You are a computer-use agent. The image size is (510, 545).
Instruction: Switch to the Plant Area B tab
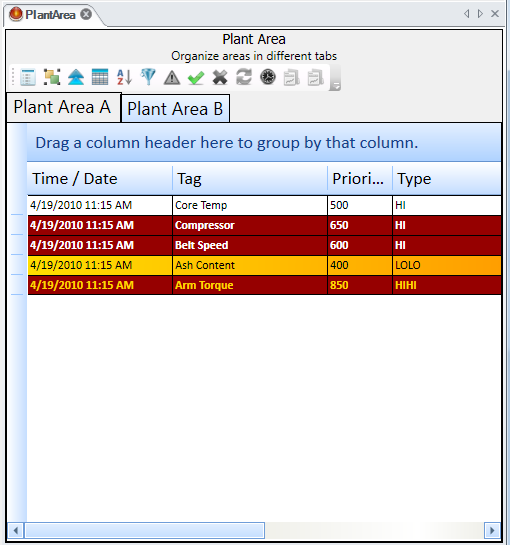point(175,108)
